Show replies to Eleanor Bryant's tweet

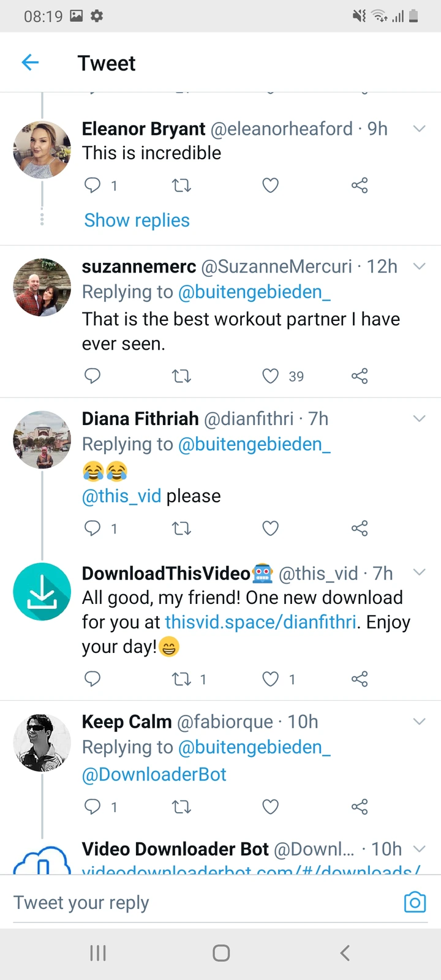137,220
